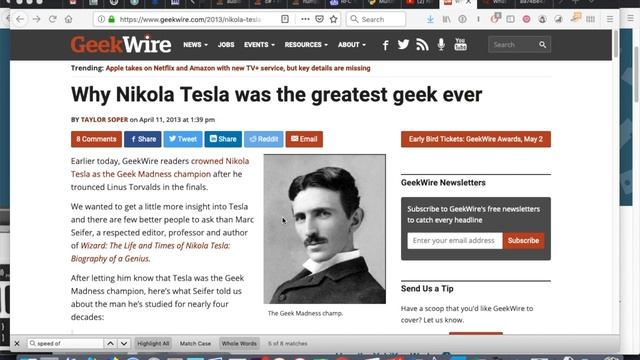Open the downloads arrow icon

coord(430,19)
